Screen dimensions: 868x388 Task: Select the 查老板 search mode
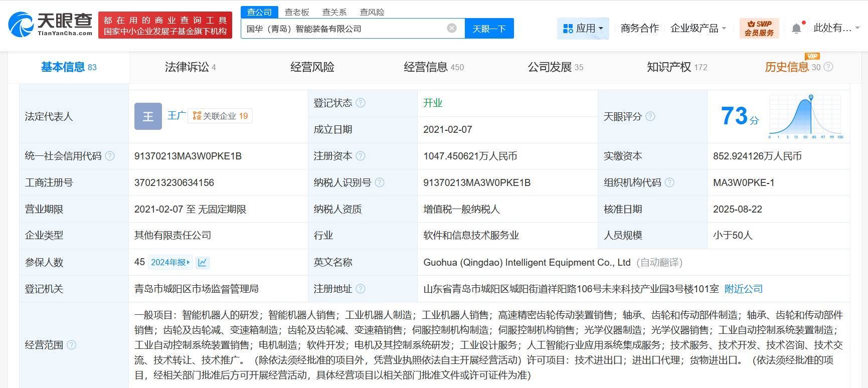coord(297,12)
